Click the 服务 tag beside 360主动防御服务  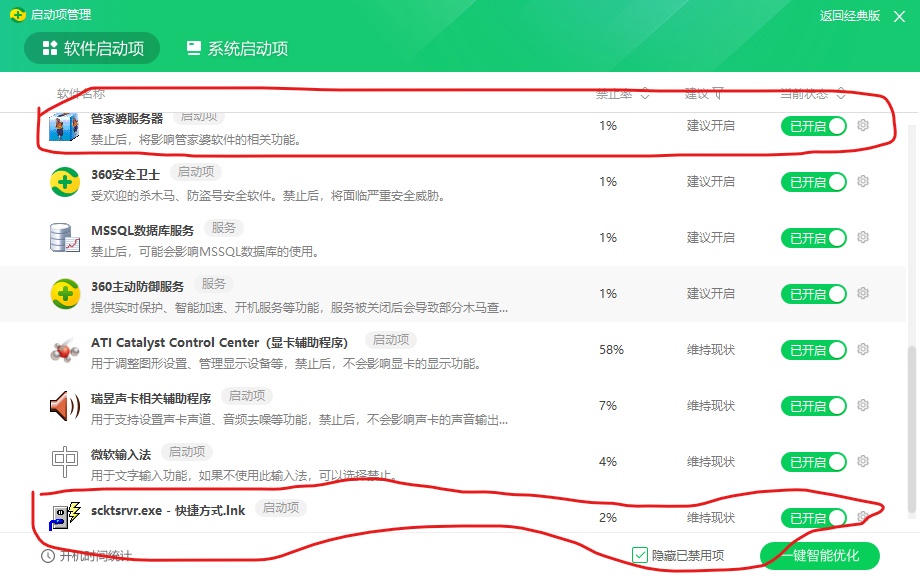(214, 284)
